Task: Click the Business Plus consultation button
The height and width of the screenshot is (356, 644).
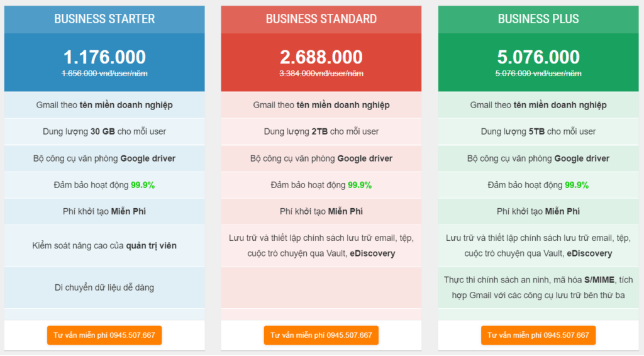Action: tap(538, 335)
